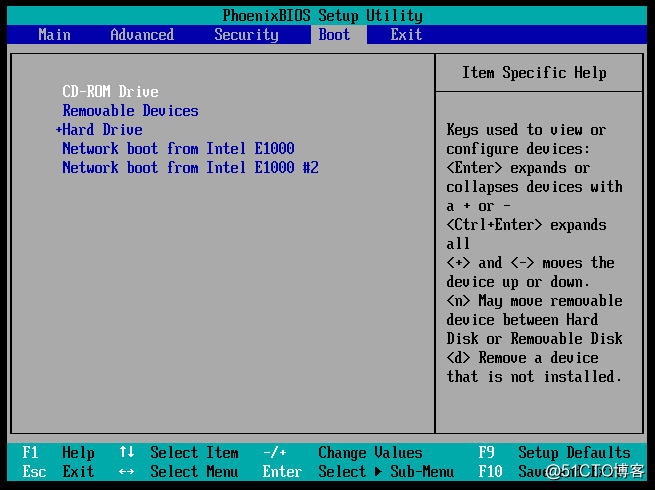Click the up-down arrows Select Item hint

179,452
